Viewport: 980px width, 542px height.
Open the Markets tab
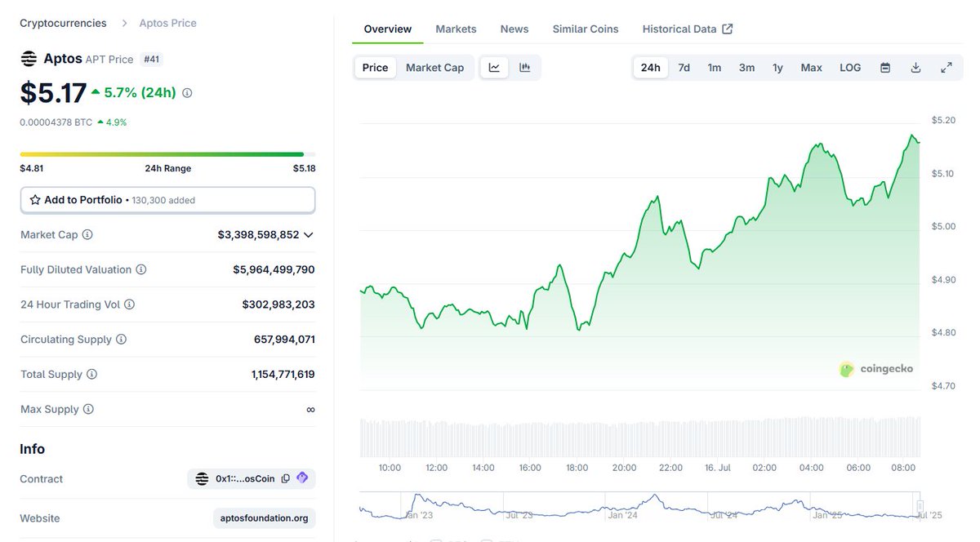[456, 29]
